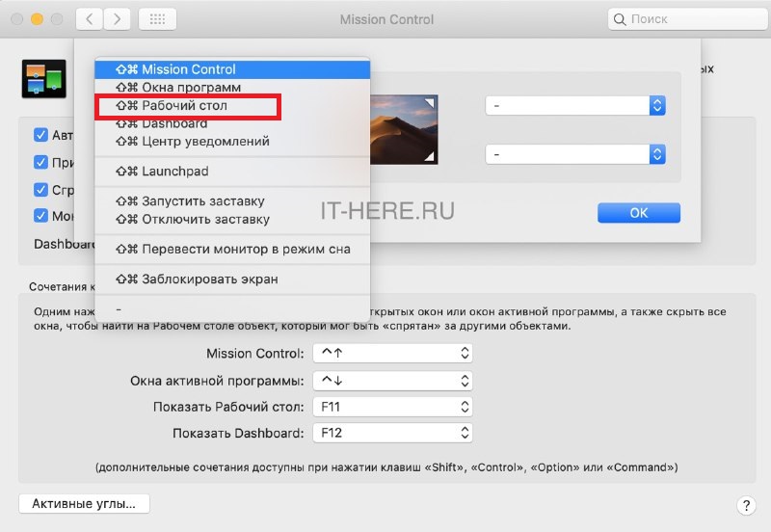Open the Окна активной программы shortcut dropdown
771x532 pixels.
tap(392, 381)
